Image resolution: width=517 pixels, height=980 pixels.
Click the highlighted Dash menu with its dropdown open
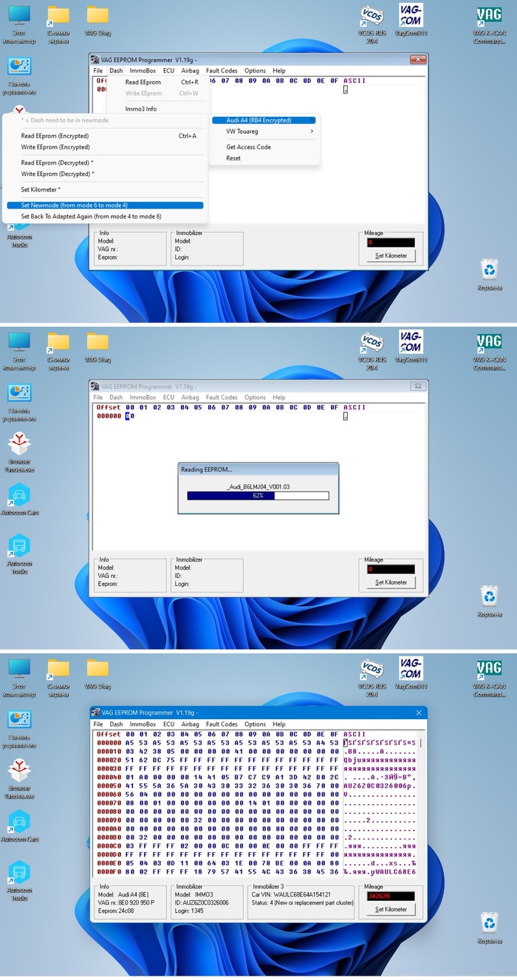click(x=116, y=71)
